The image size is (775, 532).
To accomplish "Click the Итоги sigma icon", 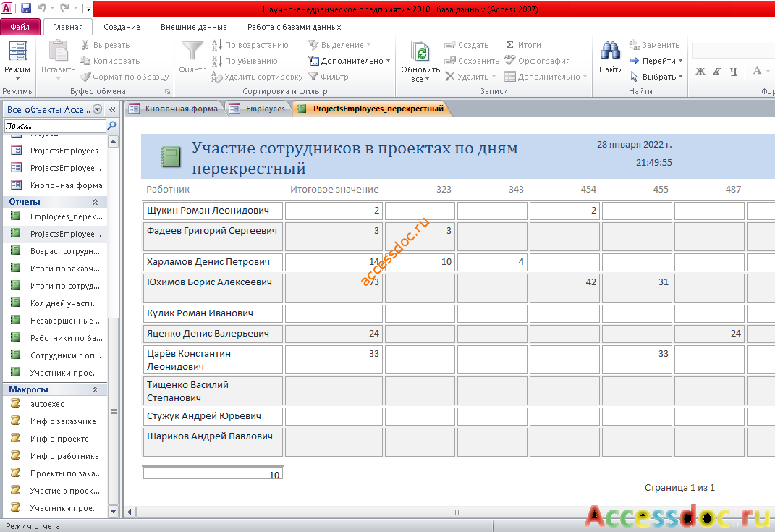I will (x=510, y=45).
